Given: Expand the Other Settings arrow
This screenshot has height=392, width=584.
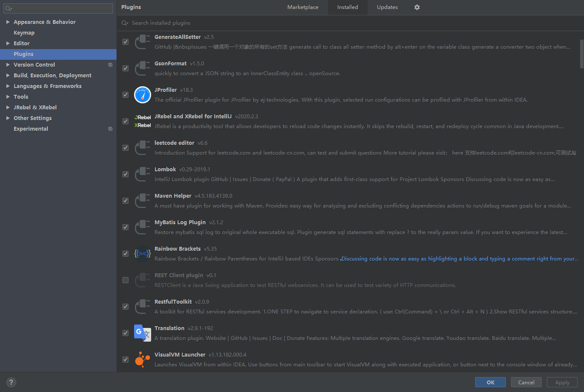Looking at the screenshot, I should [x=8, y=118].
